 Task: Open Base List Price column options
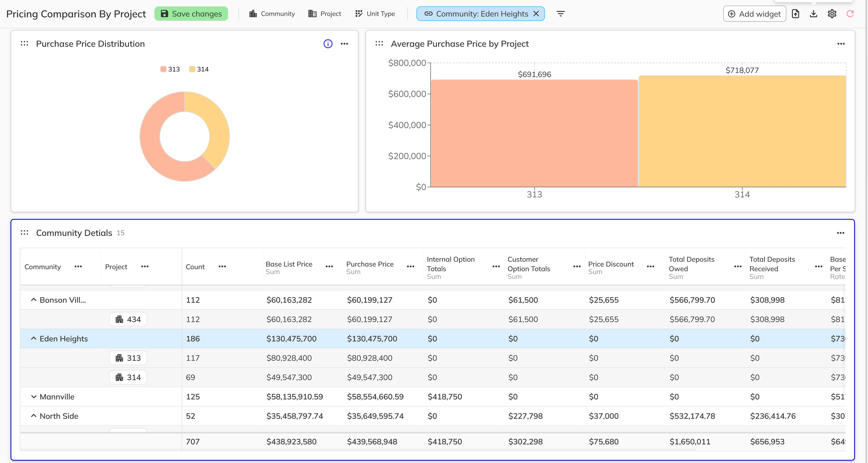coord(329,267)
